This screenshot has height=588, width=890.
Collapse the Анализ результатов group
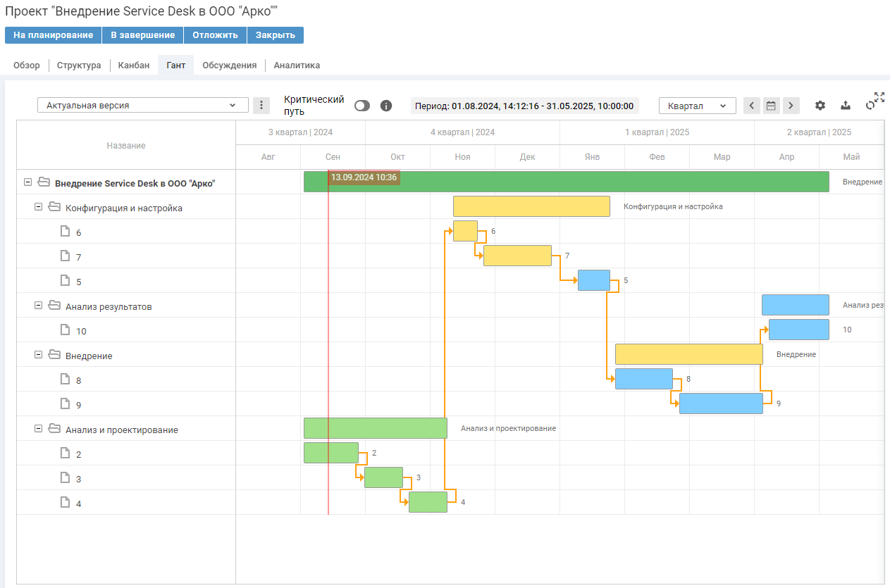[x=39, y=306]
